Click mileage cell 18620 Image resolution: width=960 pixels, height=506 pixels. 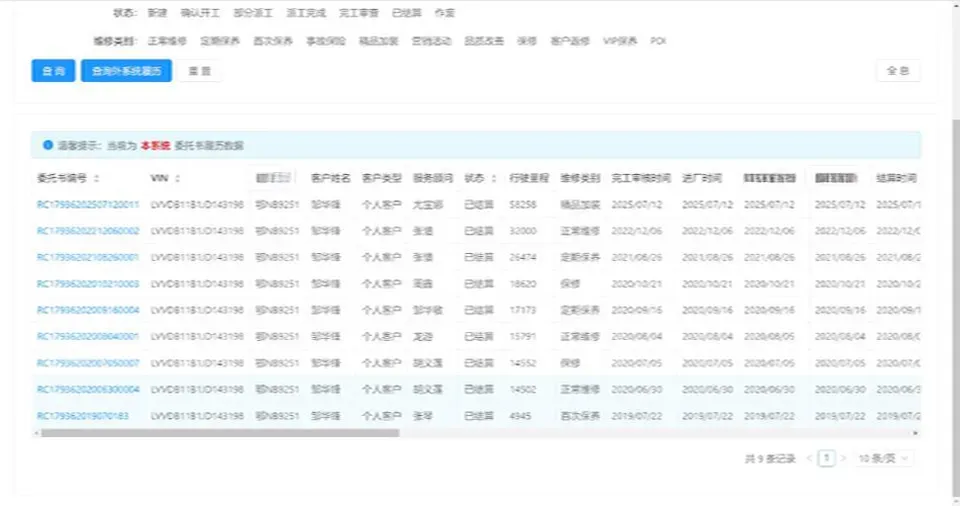[523, 284]
